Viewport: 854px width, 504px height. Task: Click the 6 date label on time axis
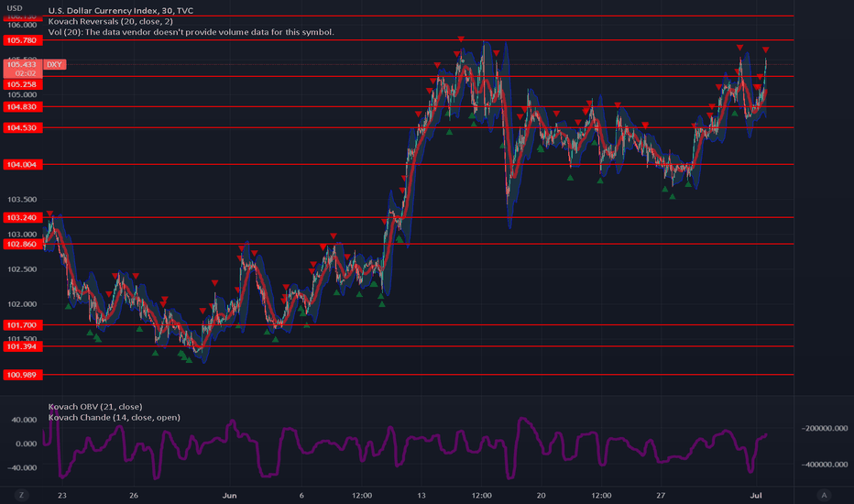[x=301, y=495]
